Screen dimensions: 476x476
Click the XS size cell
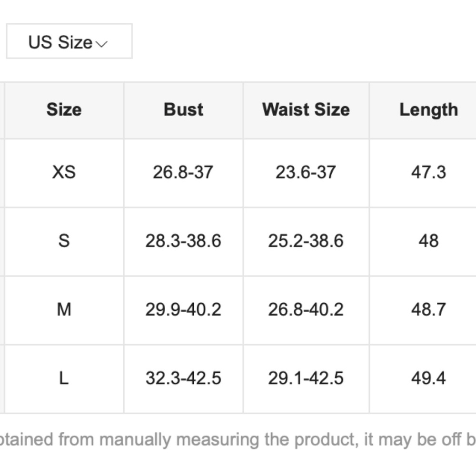click(x=64, y=172)
